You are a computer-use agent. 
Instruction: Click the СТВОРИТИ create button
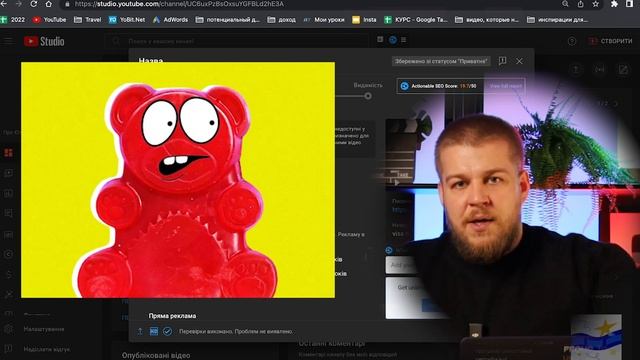(x=611, y=41)
